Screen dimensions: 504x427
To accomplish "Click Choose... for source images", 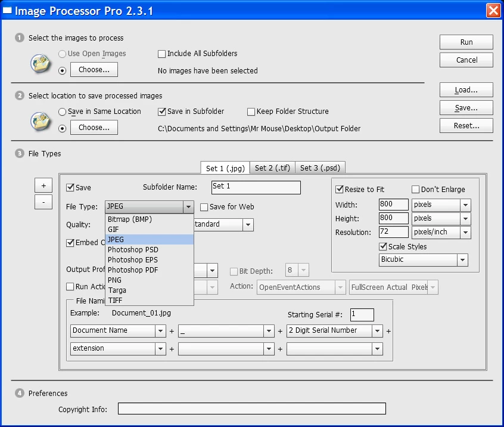I will (94, 70).
